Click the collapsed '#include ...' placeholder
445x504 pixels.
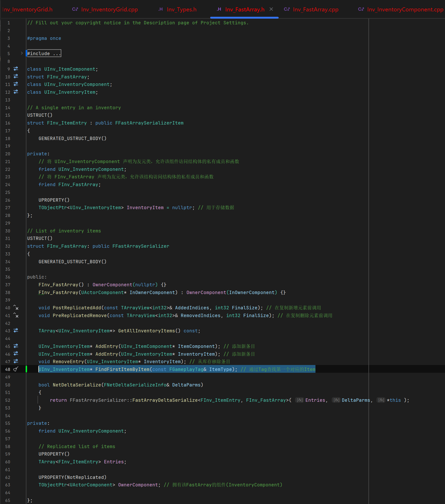coord(44,53)
